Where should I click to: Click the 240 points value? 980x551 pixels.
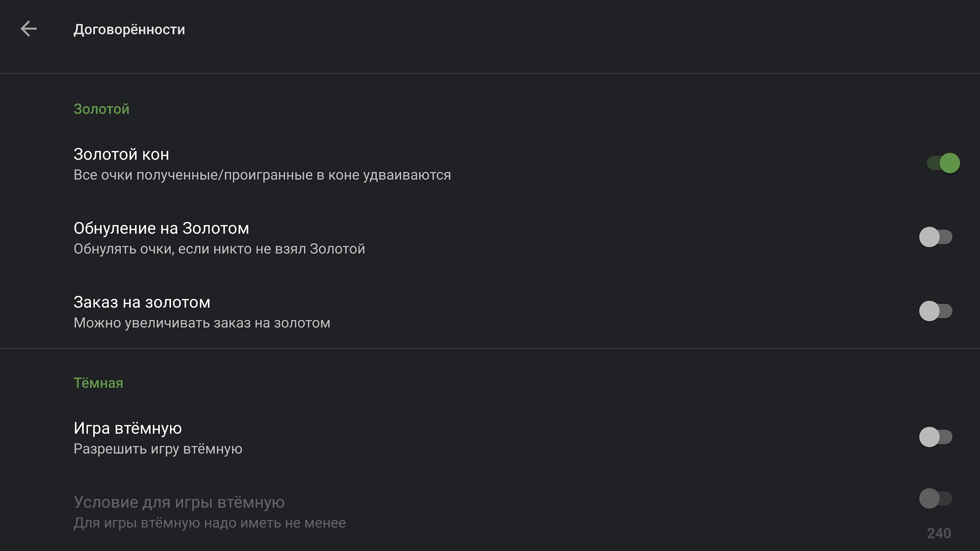tap(939, 533)
